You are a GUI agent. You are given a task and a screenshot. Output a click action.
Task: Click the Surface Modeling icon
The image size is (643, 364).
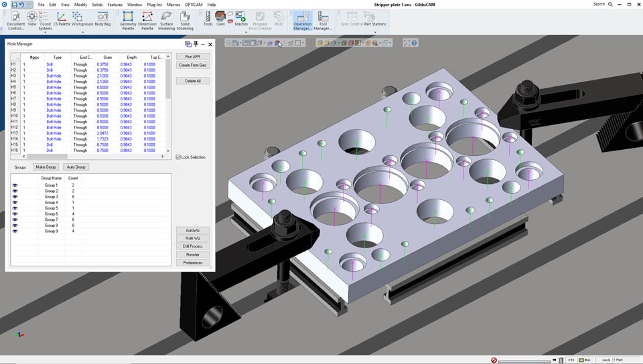click(x=166, y=19)
